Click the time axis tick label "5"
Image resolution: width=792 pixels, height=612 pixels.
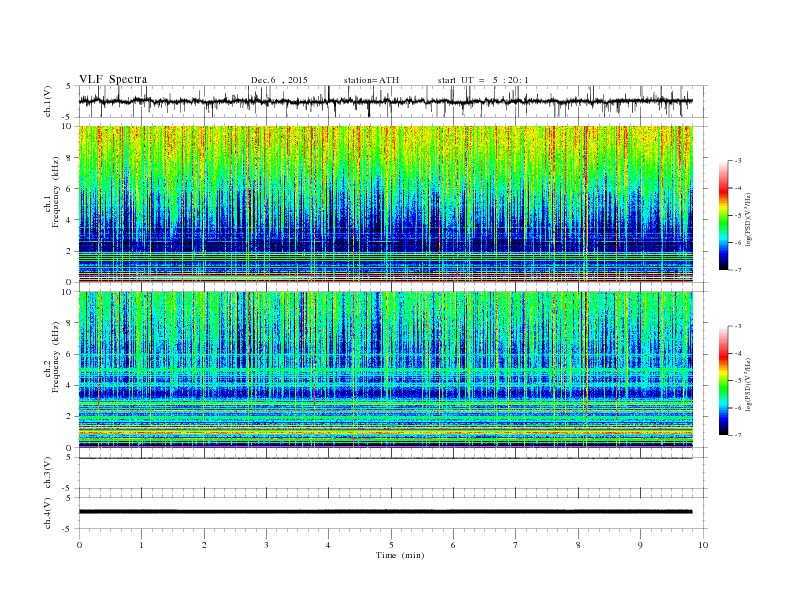pyautogui.click(x=391, y=545)
